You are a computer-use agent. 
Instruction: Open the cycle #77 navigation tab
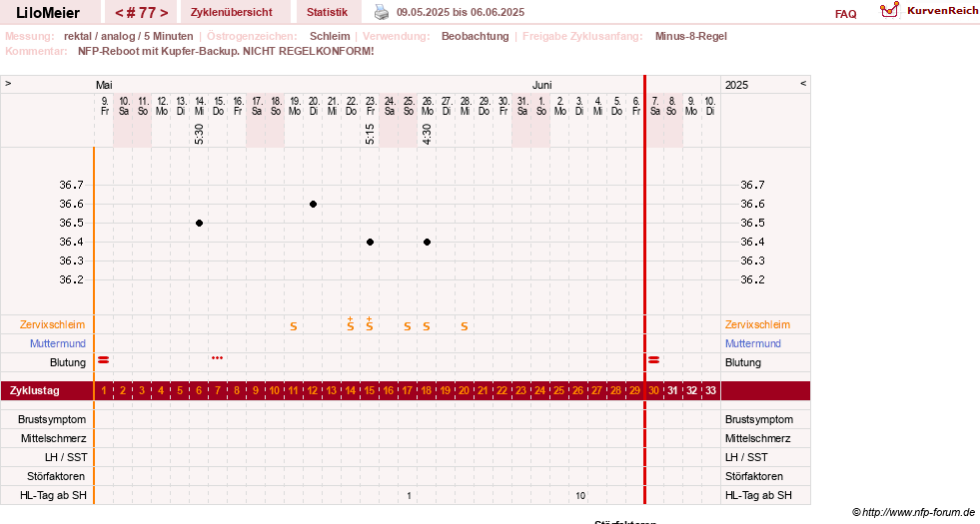[141, 13]
